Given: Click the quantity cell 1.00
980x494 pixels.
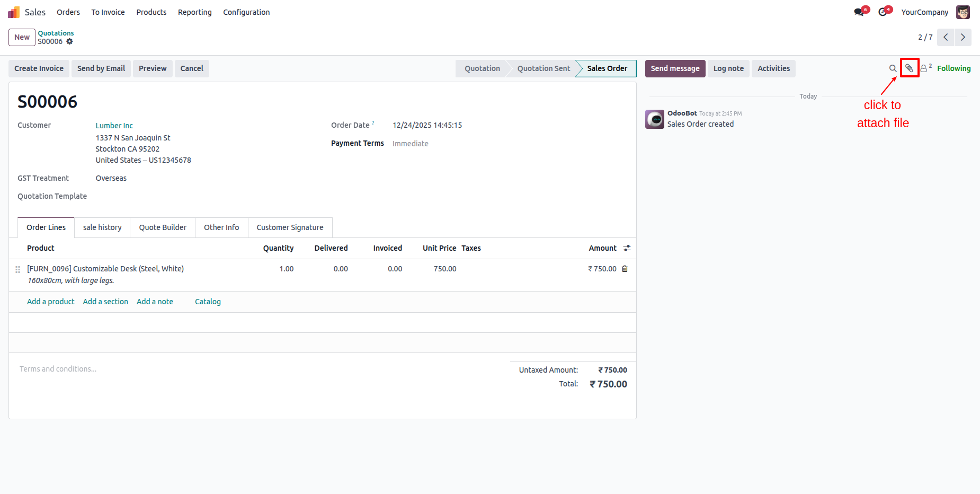Looking at the screenshot, I should tap(286, 269).
